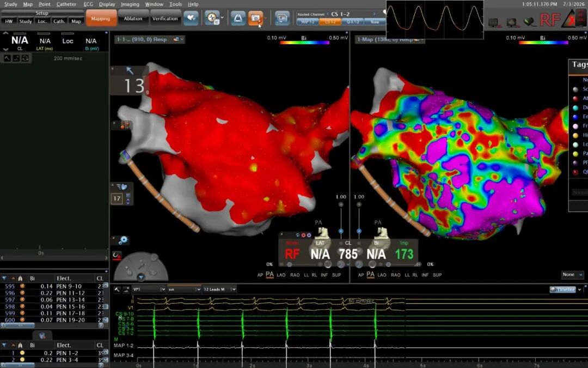This screenshot has height=368, width=588.
Task: Click the green heart signal status icon
Action: click(530, 22)
